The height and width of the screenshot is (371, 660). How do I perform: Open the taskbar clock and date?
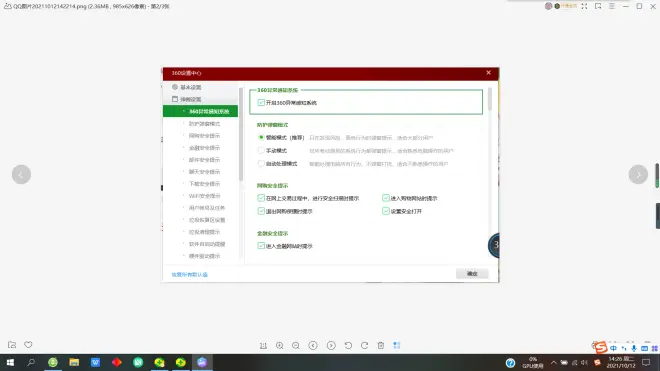620,363
